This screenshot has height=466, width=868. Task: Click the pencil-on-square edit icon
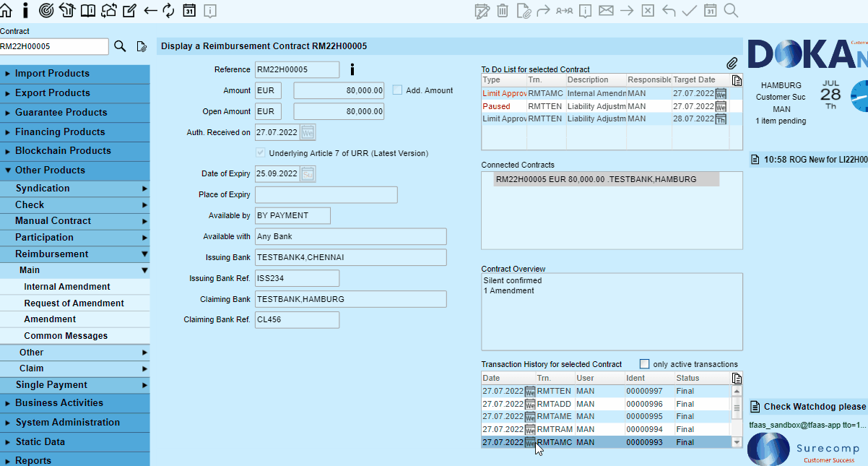click(x=129, y=10)
